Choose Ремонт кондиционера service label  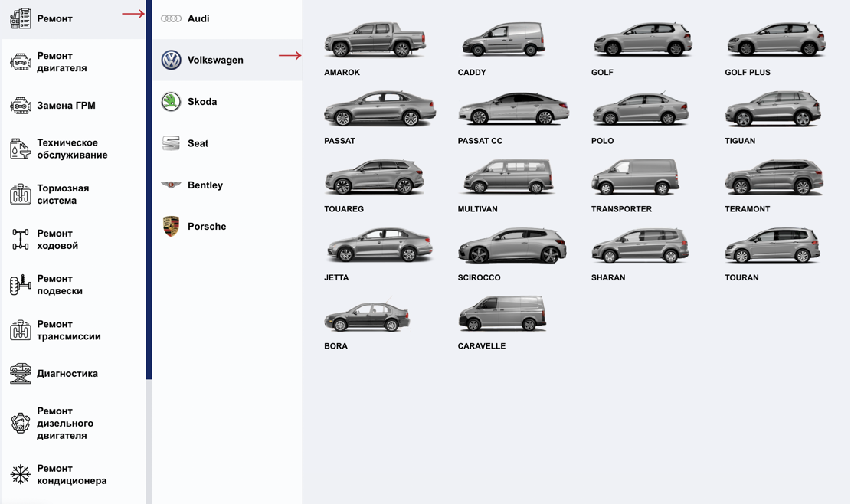[72, 474]
